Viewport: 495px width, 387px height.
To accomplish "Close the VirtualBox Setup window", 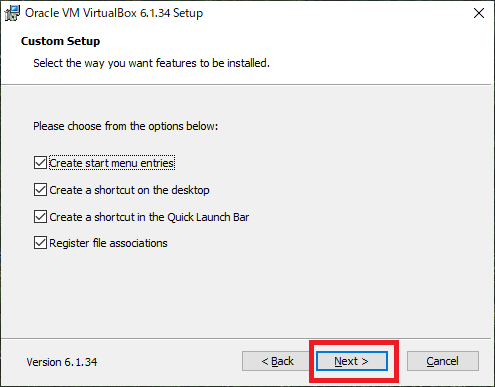I will tap(479, 13).
